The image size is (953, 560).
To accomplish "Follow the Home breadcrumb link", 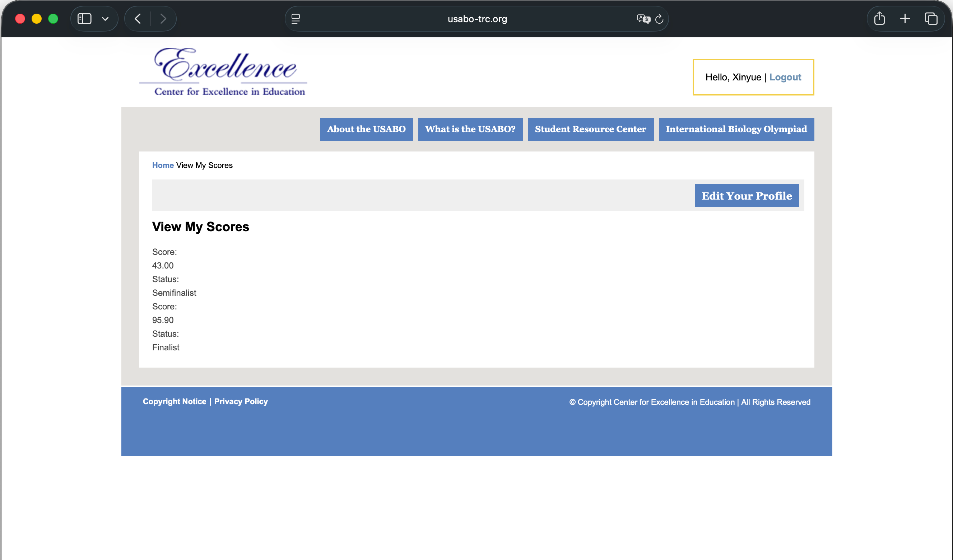I will pos(163,165).
